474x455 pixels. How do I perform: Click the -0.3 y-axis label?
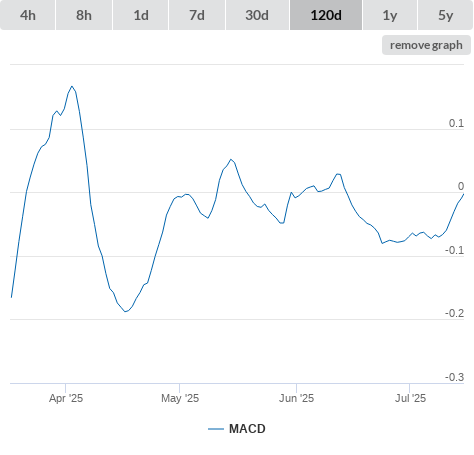coord(454,377)
